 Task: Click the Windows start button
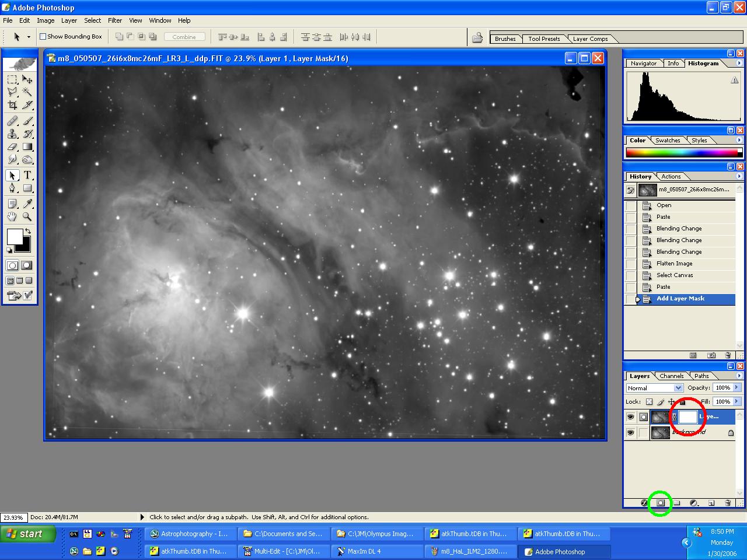click(x=27, y=534)
